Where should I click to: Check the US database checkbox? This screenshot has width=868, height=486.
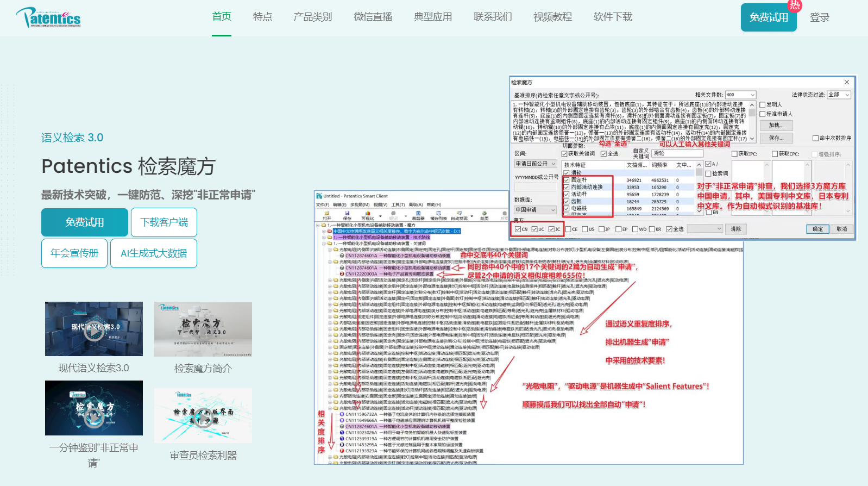585,229
